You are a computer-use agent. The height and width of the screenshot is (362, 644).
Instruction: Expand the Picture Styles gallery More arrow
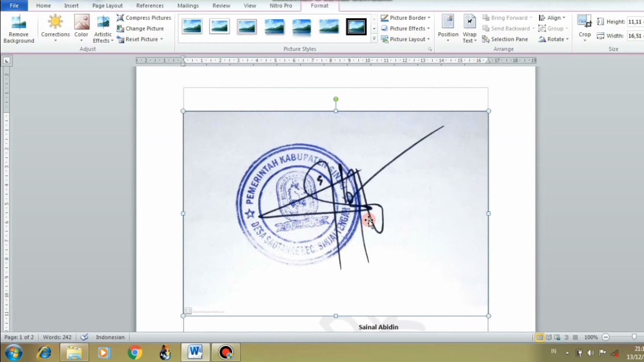point(374,39)
